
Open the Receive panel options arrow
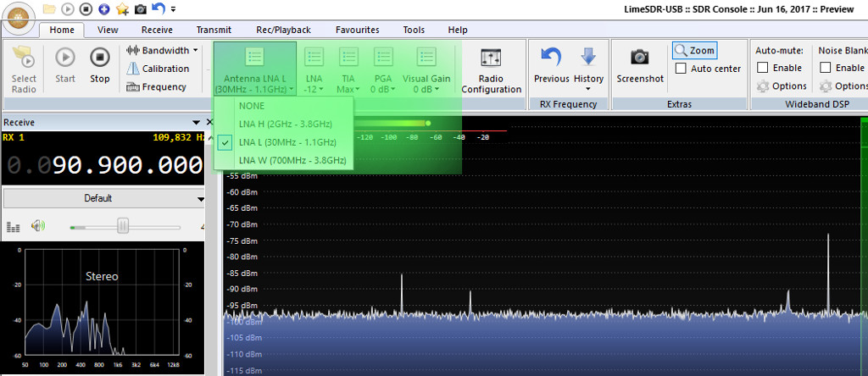196,122
